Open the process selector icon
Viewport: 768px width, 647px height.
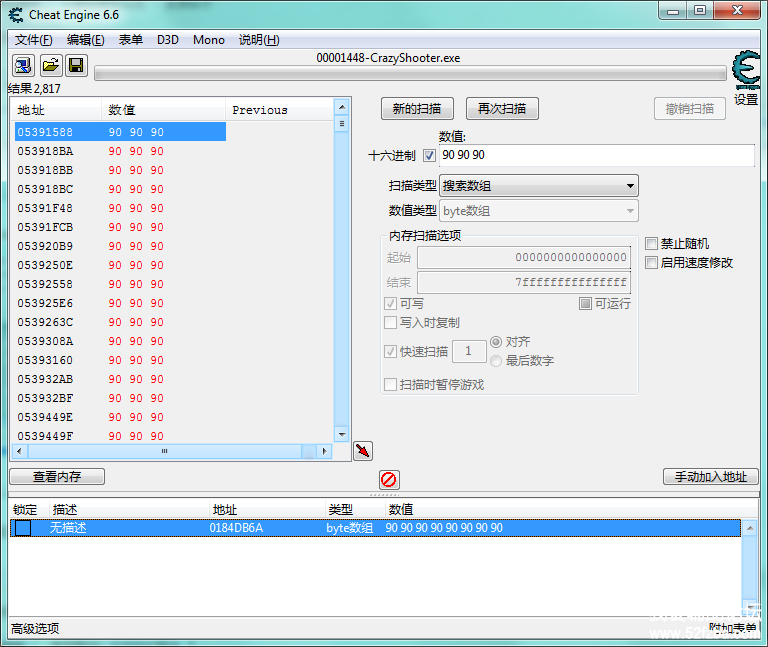[23, 65]
